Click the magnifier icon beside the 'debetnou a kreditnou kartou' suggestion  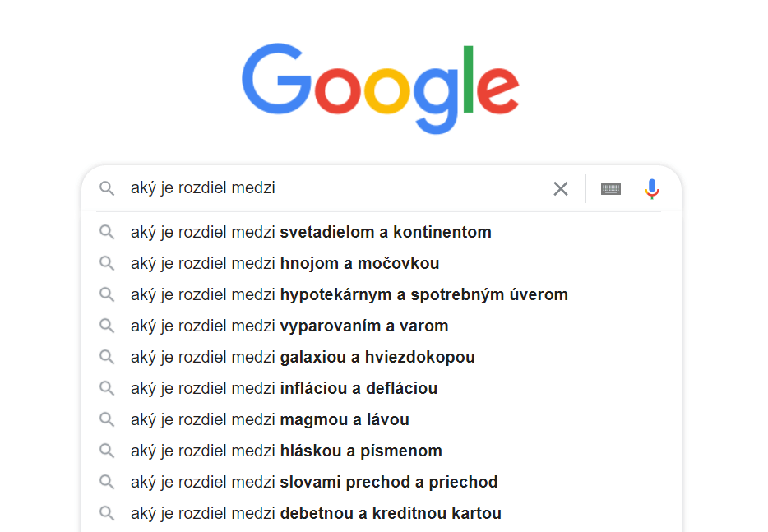[x=107, y=513]
